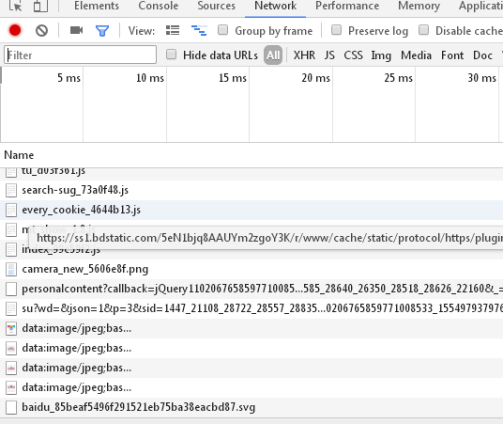The image size is (504, 424).
Task: Click the image icon beside camera_new_5606e8f.png
Action: click(11, 269)
